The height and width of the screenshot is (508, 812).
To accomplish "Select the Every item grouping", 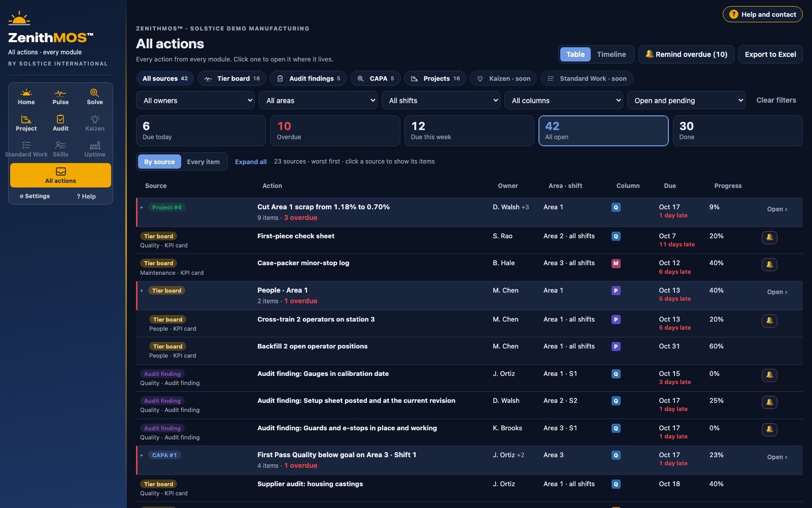I will click(x=203, y=162).
